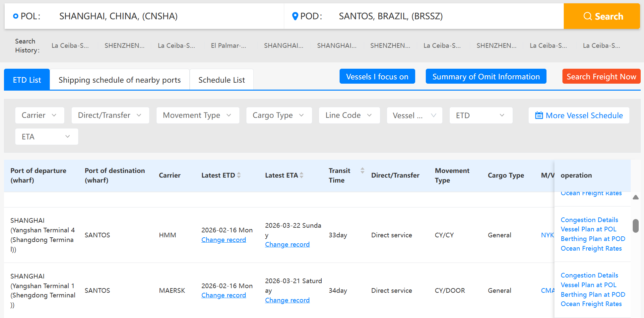Sort the Transit Time column

[362, 171]
